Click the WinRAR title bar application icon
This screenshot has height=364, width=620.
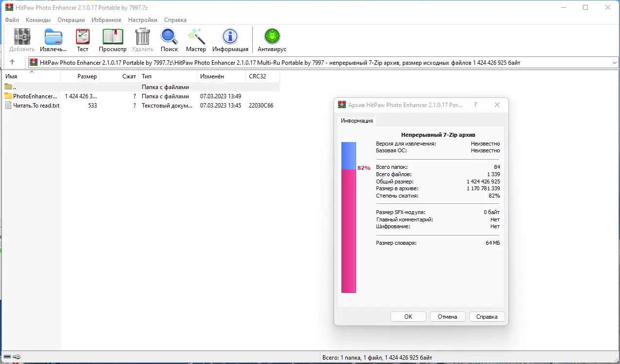[8, 7]
